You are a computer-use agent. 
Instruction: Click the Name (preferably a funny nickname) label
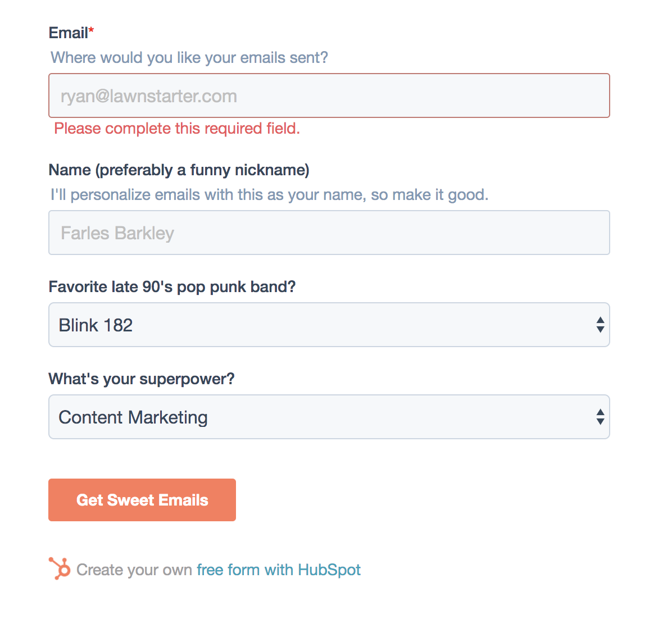[179, 170]
